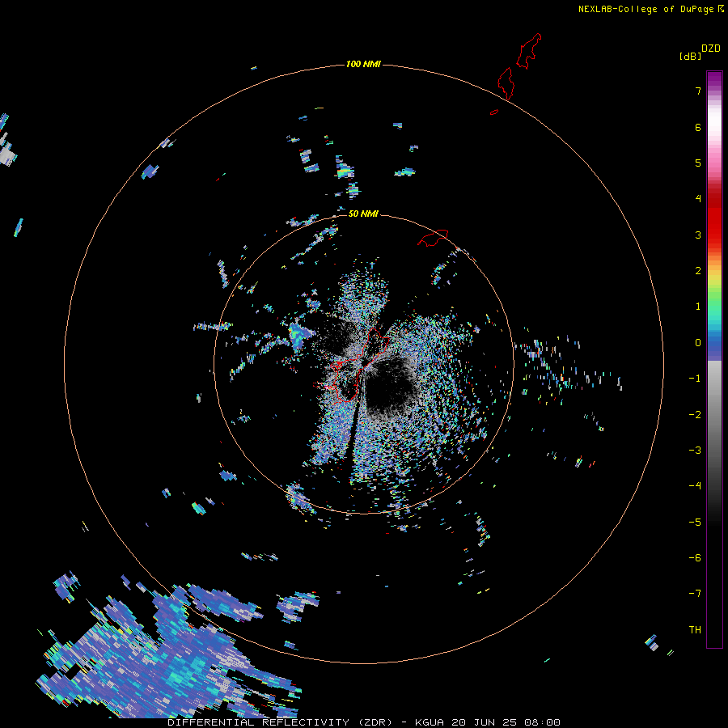Click the 6 value on the color scale
The width and height of the screenshot is (728, 728).
coord(698,127)
